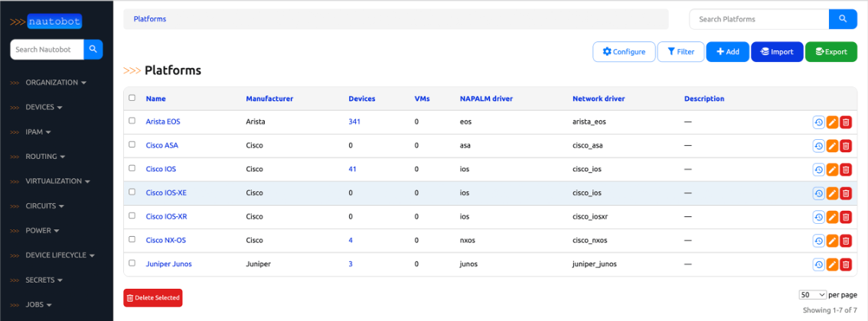The width and height of the screenshot is (868, 321).
Task: Click the nautobot logo
Action: pos(47,22)
